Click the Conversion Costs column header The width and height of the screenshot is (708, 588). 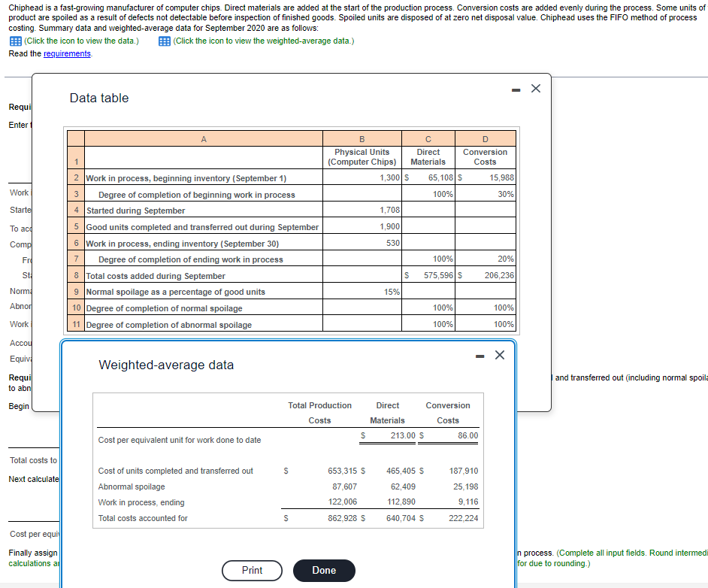tap(485, 157)
